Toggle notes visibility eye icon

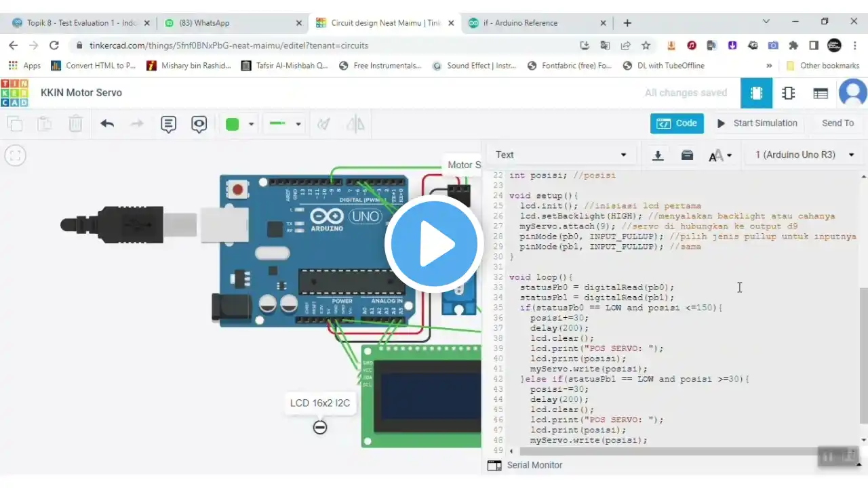pyautogui.click(x=199, y=124)
